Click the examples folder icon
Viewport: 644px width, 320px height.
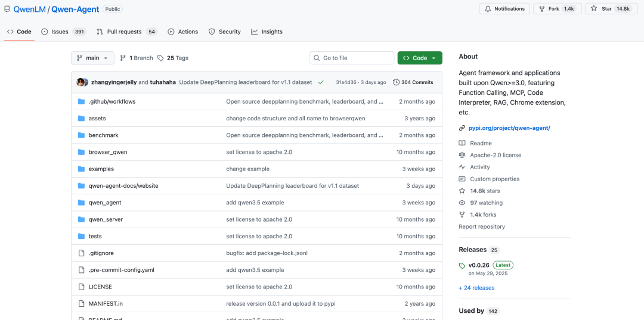point(81,169)
